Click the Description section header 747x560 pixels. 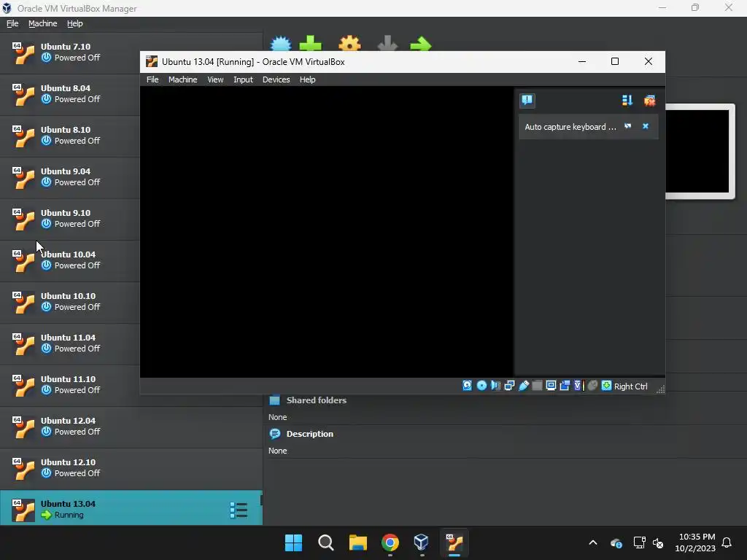309,434
